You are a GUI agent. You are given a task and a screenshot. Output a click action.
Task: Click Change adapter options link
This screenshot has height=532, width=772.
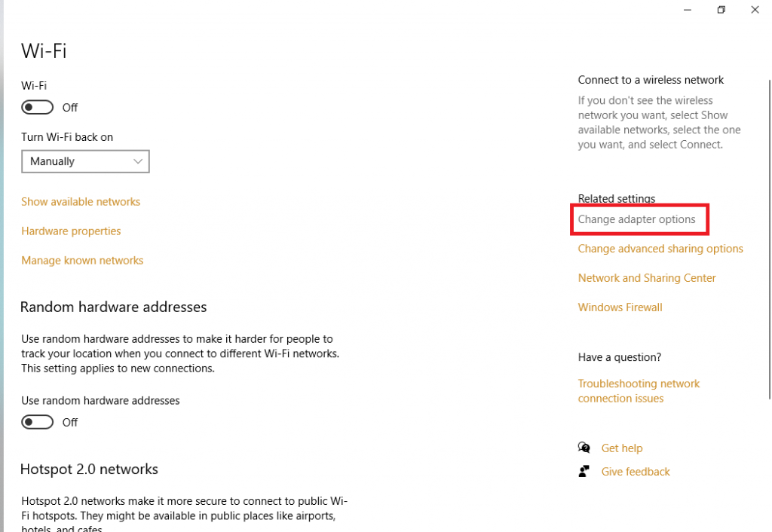pos(636,219)
